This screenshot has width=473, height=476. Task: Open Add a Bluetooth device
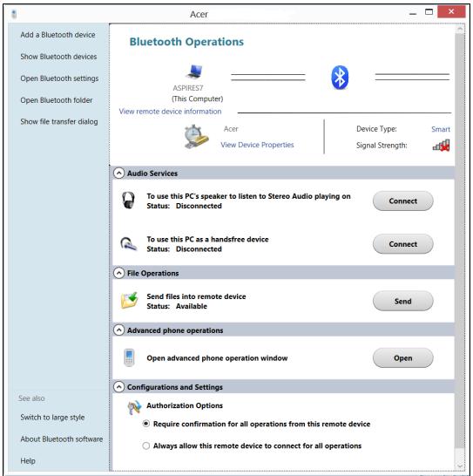click(57, 35)
